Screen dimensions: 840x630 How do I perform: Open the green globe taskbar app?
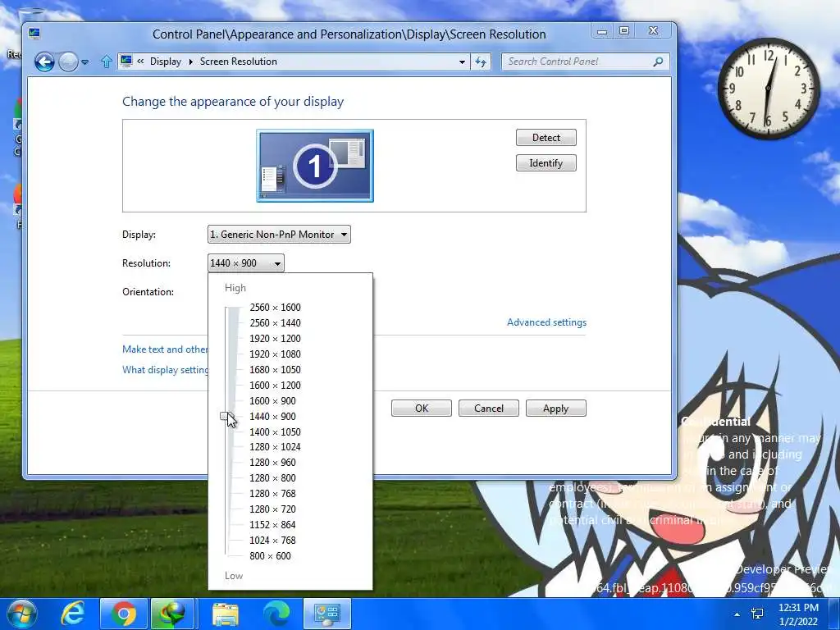tap(172, 614)
